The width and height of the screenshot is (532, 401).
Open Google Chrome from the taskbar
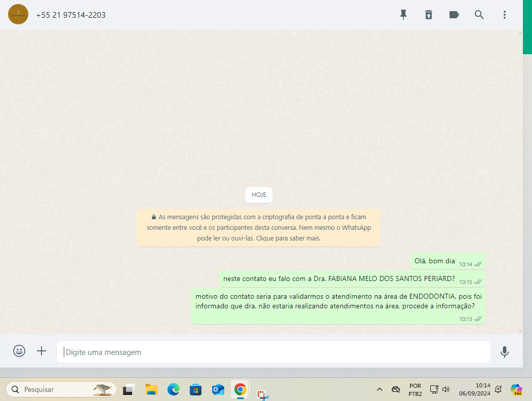click(240, 389)
